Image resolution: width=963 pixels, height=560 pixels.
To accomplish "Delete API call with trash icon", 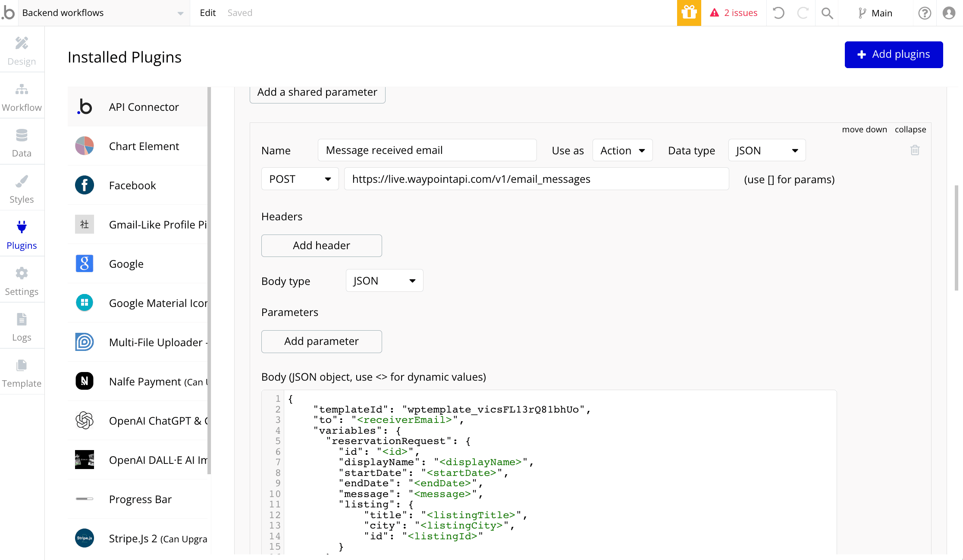I will point(915,150).
